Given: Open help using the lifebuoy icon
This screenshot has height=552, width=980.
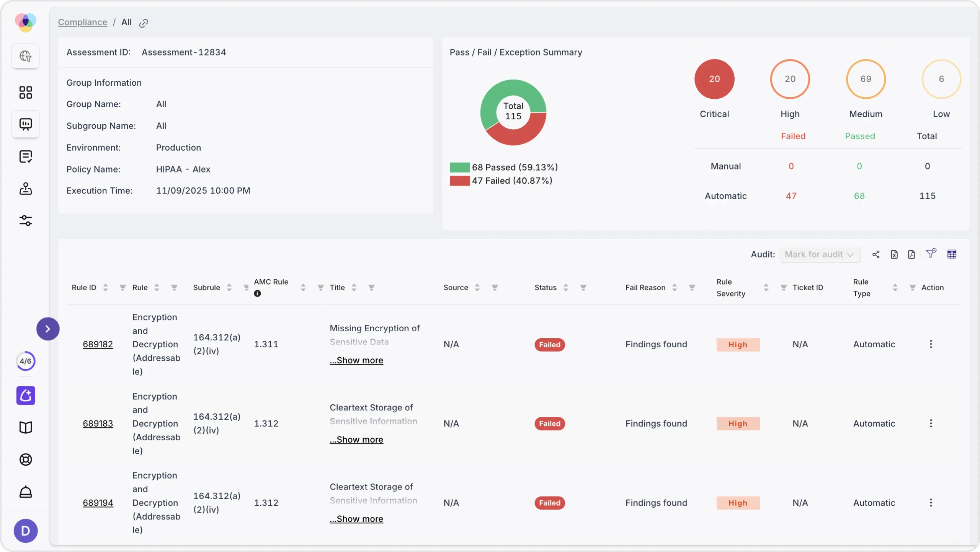Looking at the screenshot, I should (26, 459).
